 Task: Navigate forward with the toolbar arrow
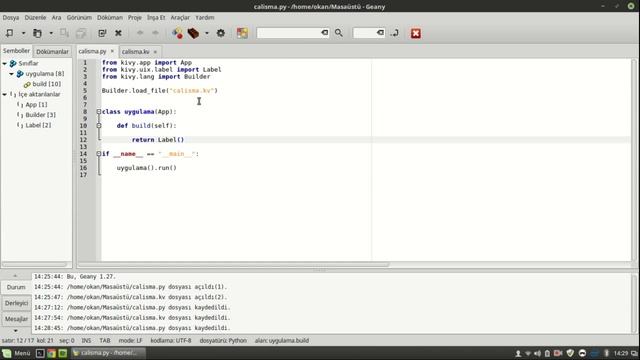coord(156,33)
